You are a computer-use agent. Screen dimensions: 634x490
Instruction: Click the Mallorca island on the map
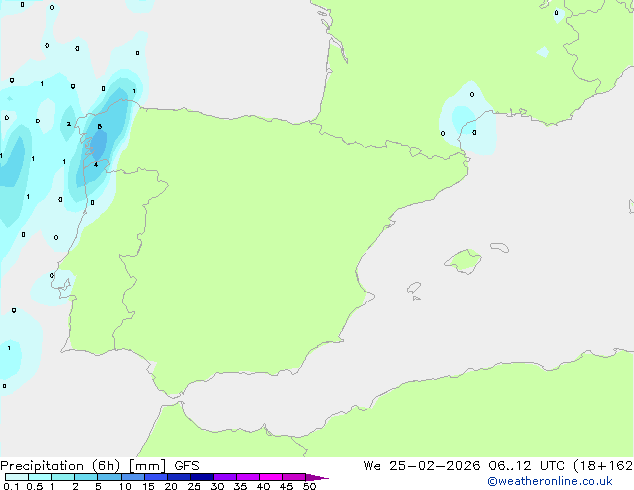tap(463, 261)
